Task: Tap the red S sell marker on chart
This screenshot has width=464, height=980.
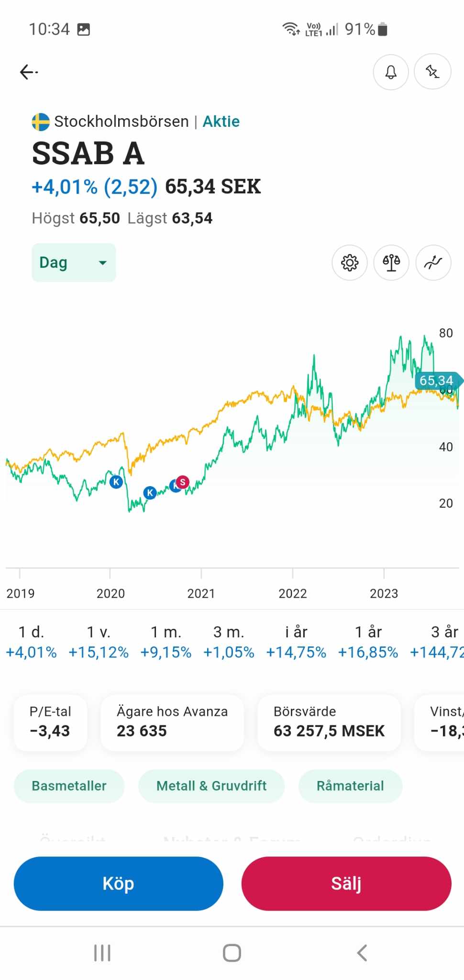Action: 182,482
